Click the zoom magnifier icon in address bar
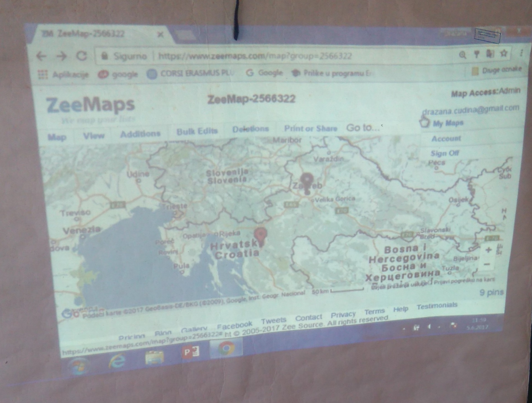The height and width of the screenshot is (403, 532). 462,55
